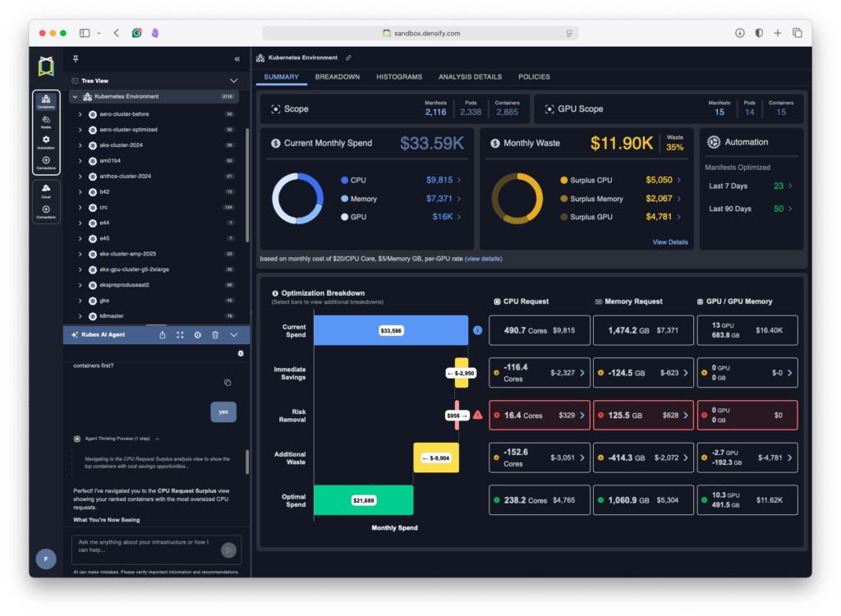Open the Containers view in the sidebar
Viewport: 841px width, 616px height.
(x=46, y=101)
